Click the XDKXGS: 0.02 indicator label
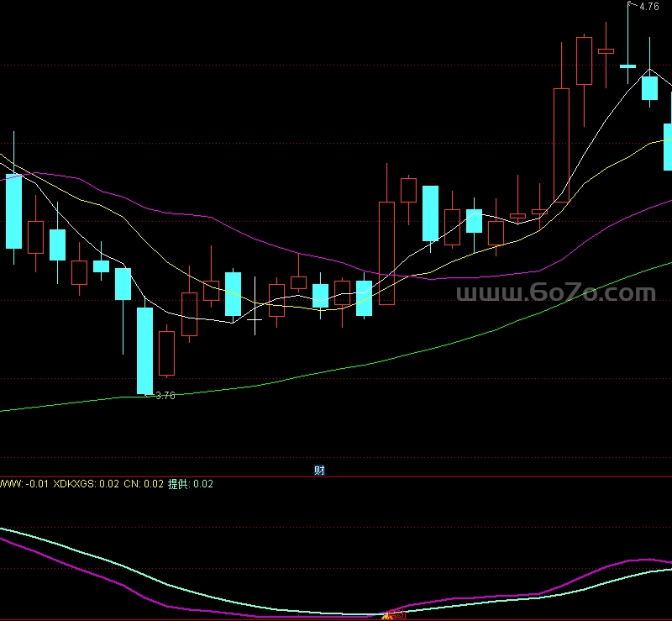This screenshot has height=621, width=672. point(87,484)
